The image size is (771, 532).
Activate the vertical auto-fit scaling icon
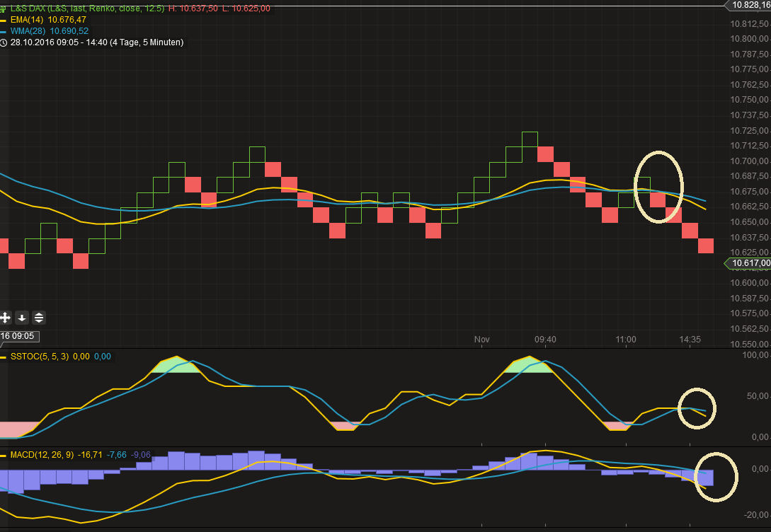coord(39,318)
